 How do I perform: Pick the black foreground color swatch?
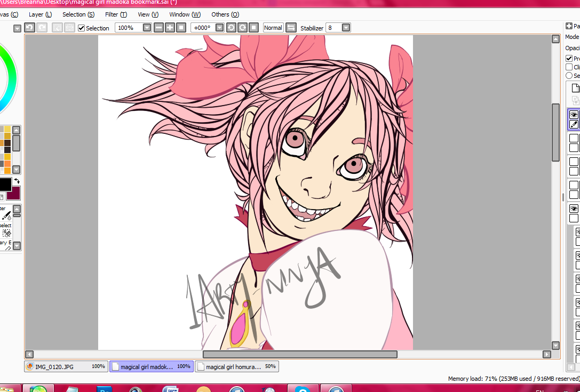[x=5, y=184]
